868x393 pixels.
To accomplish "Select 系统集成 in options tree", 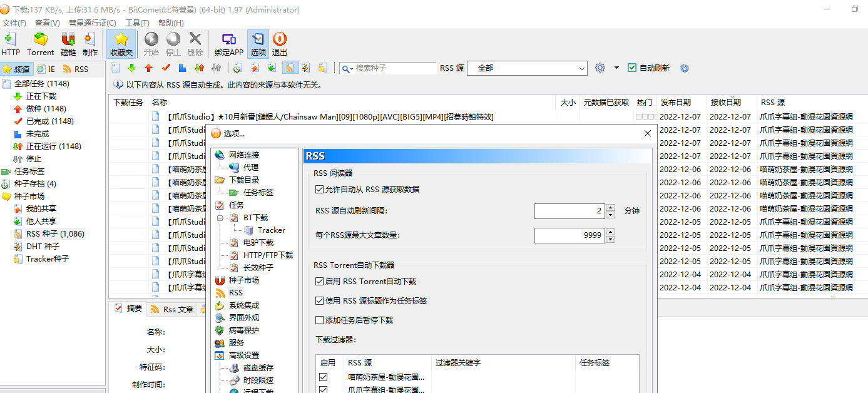I will click(243, 305).
